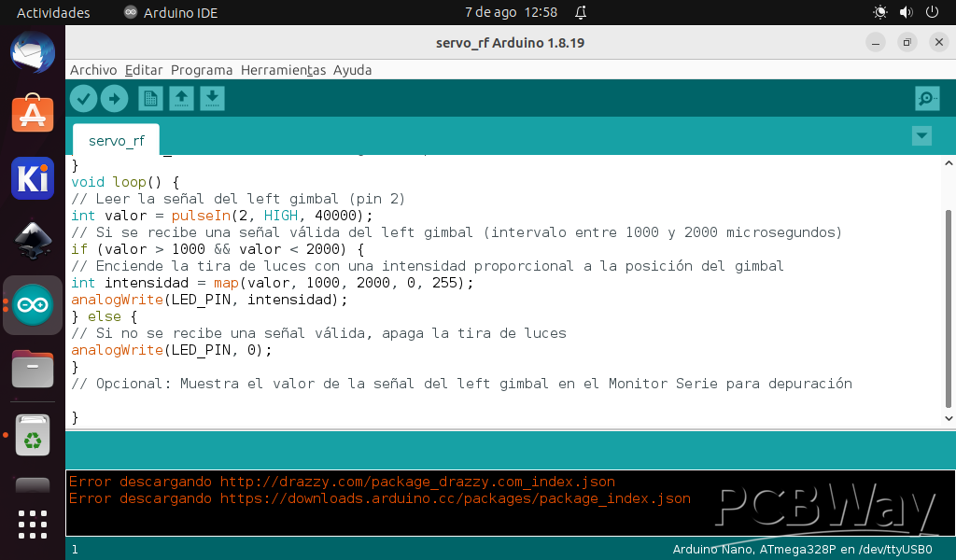Select the servo_rf sketch tab
The width and height of the screenshot is (956, 560).
[x=115, y=140]
